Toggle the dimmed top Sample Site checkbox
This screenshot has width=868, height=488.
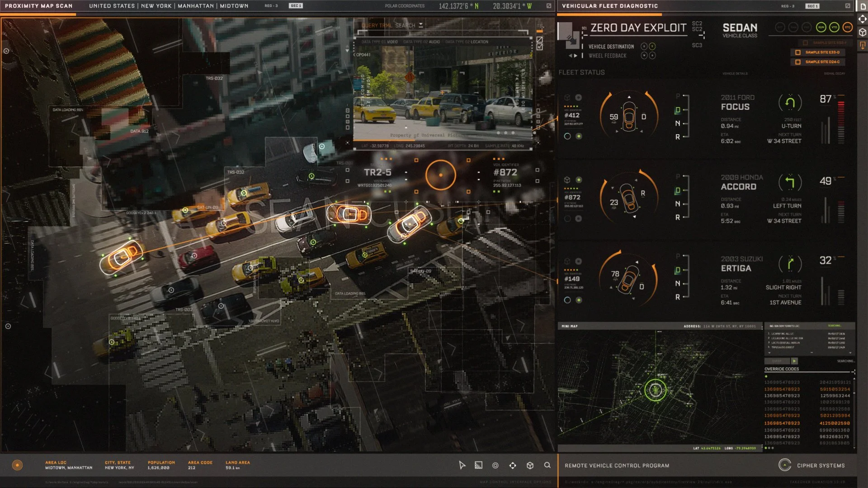[805, 43]
